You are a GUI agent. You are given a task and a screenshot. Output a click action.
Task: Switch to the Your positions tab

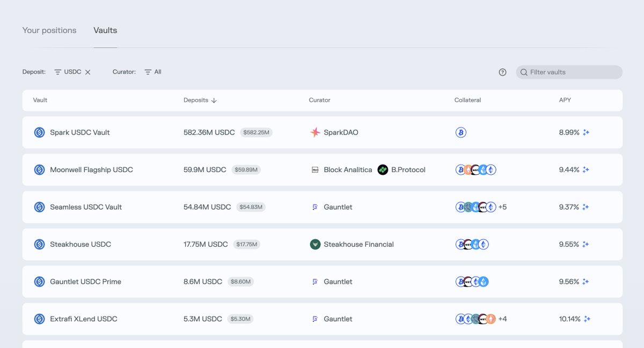49,30
